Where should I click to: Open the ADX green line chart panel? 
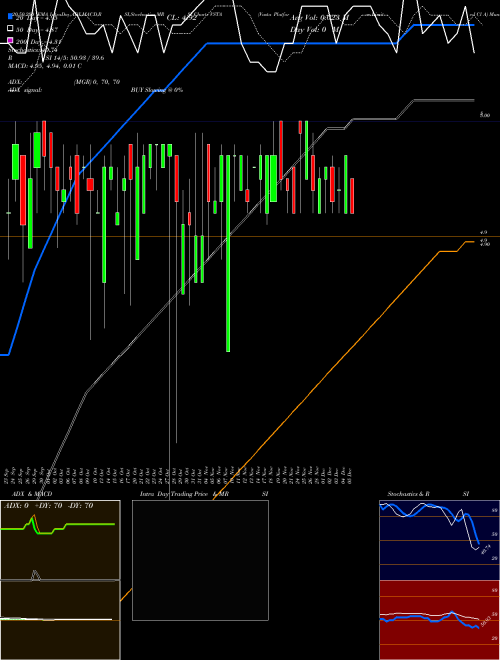coord(60,540)
